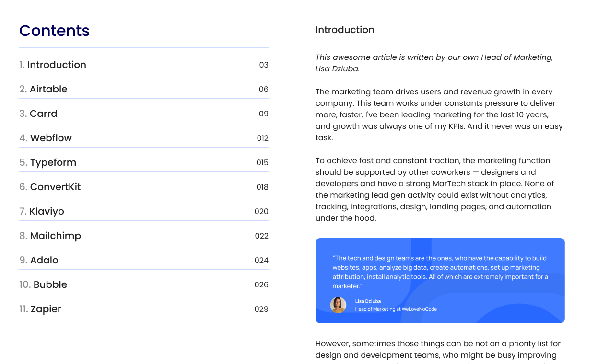Image resolution: width=609 pixels, height=364 pixels.
Task: Click paragraph starting 'The marketing team drives'
Action: pyautogui.click(x=439, y=114)
